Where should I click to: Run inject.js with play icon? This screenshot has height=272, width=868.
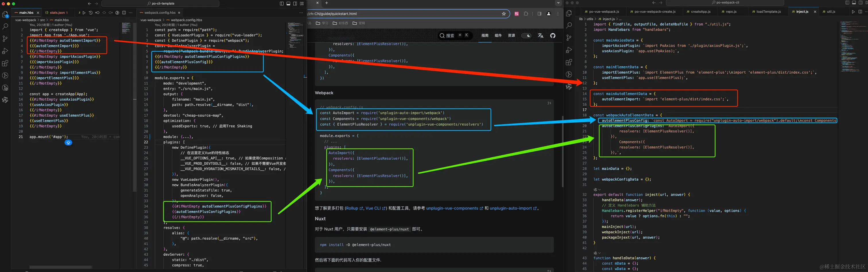pos(853,12)
